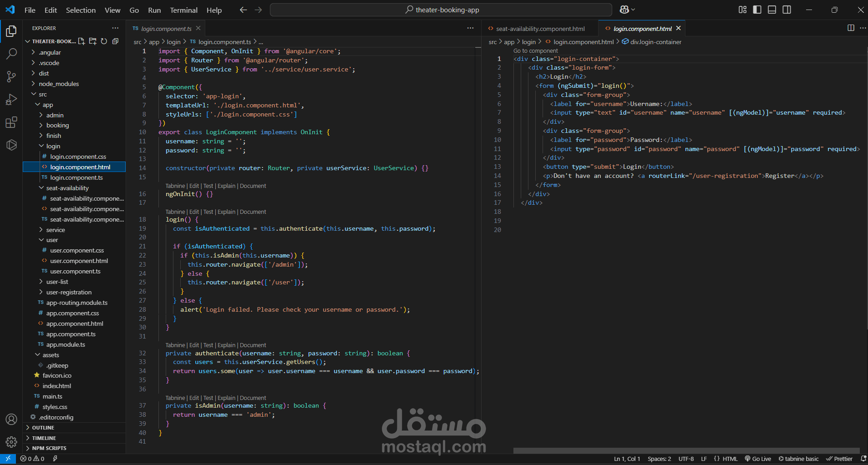Expand the booking folder

tap(74, 125)
